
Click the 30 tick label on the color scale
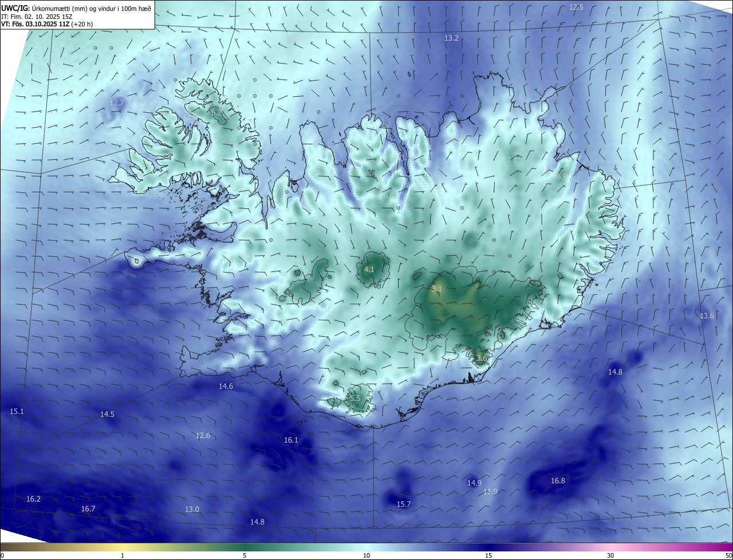(x=610, y=555)
